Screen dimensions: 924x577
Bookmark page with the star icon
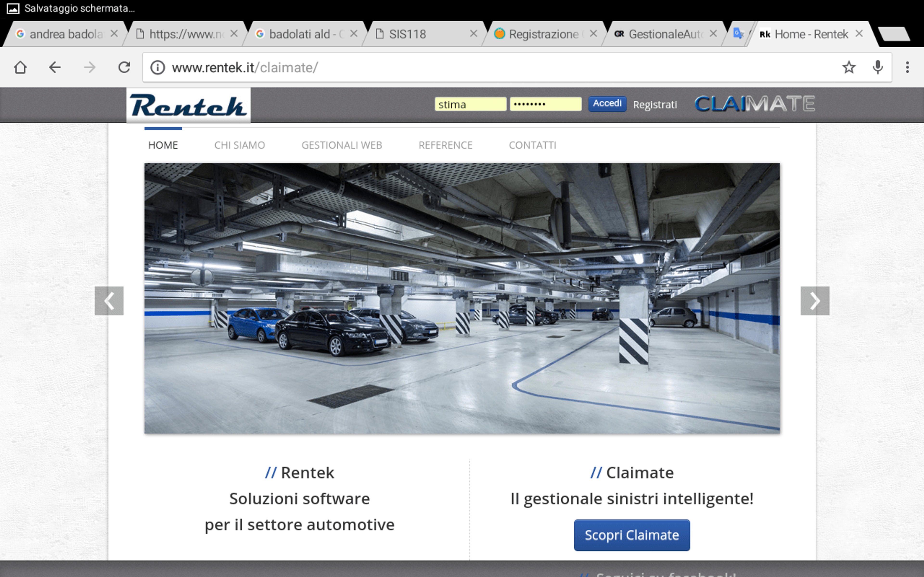[849, 68]
